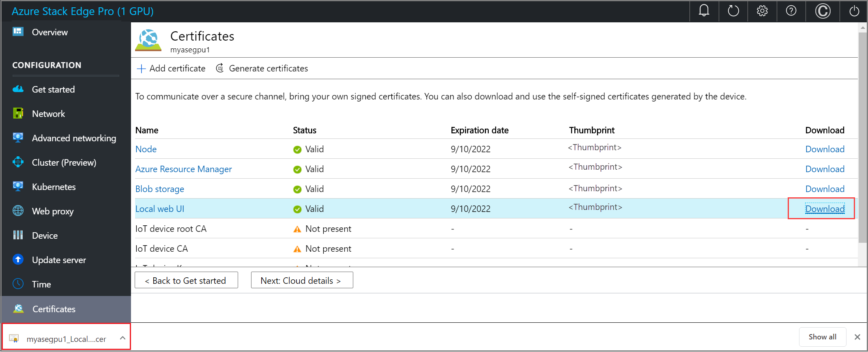Viewport: 868px width, 352px height.
Task: Download the Local web UI certificate
Action: pos(825,209)
